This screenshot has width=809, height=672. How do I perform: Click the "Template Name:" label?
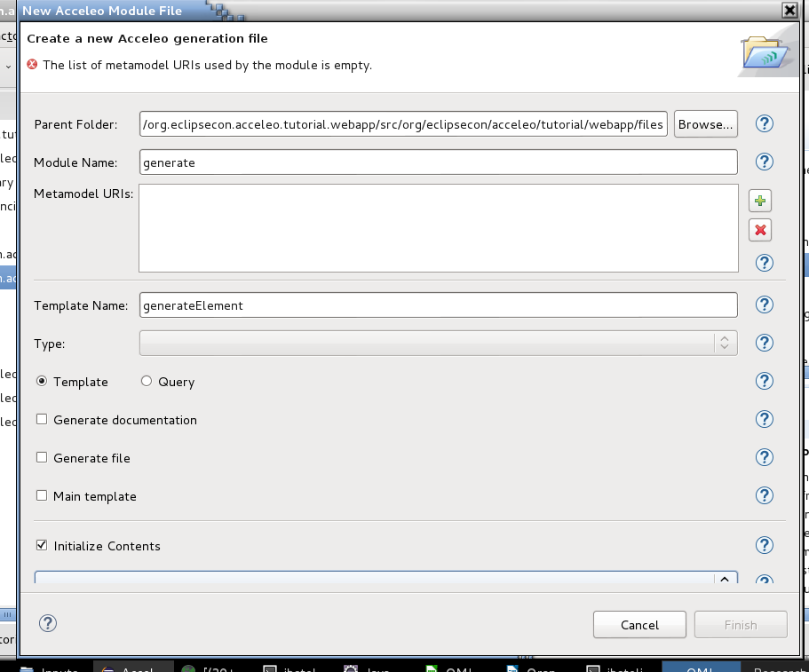click(81, 306)
